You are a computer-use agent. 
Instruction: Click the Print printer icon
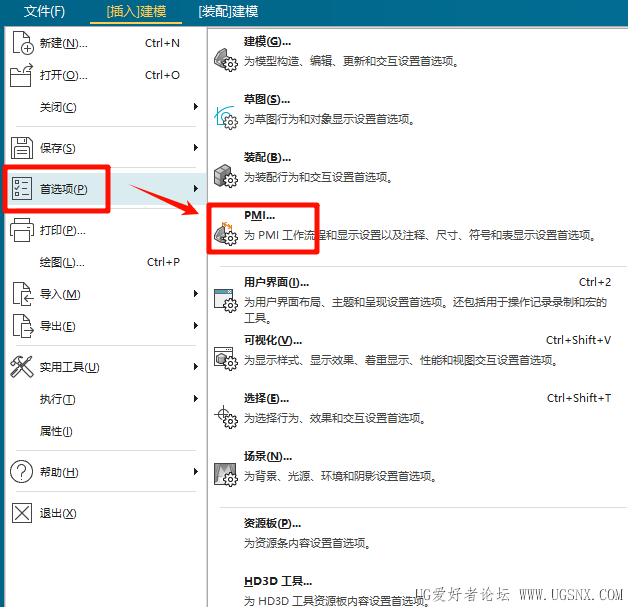22,230
